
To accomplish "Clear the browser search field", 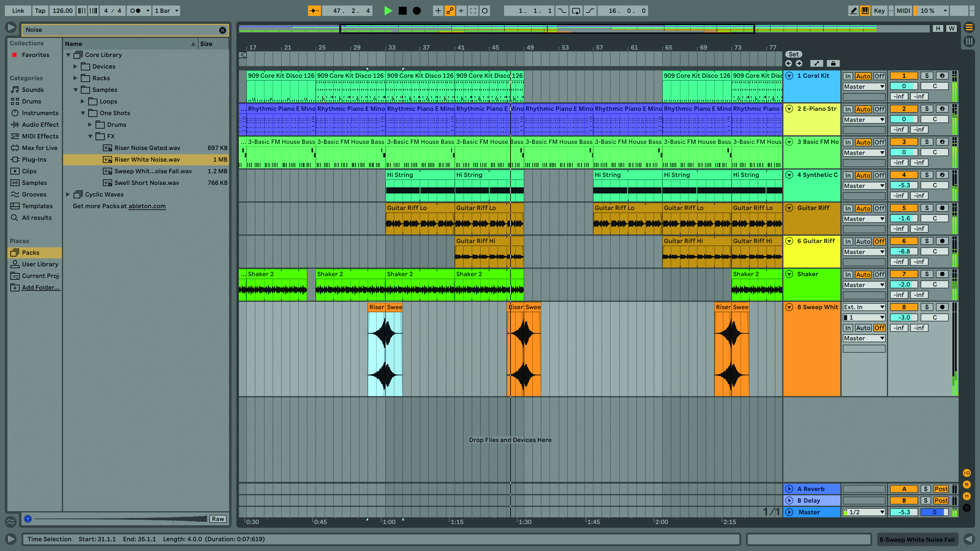I will coord(223,30).
